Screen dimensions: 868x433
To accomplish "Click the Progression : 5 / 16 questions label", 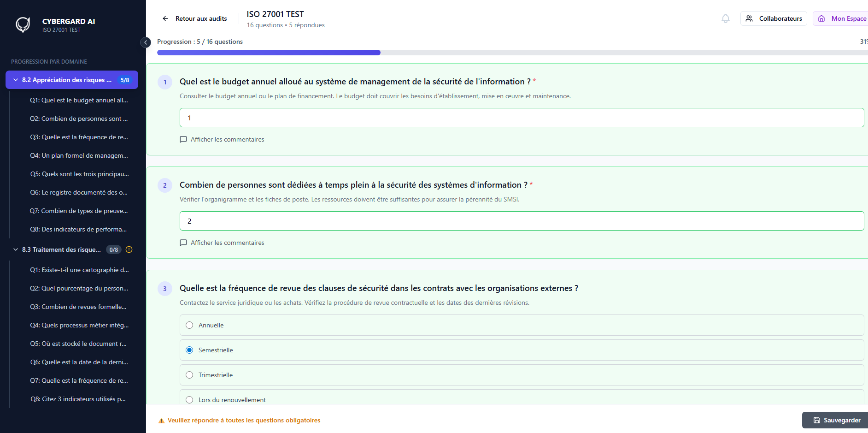I will [x=200, y=42].
